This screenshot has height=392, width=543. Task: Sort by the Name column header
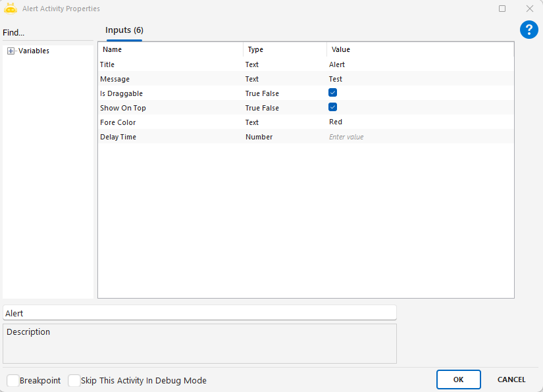170,49
